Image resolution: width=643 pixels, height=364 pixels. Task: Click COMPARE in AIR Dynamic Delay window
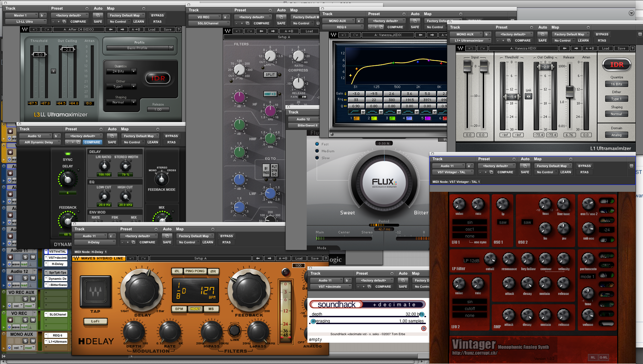(92, 142)
